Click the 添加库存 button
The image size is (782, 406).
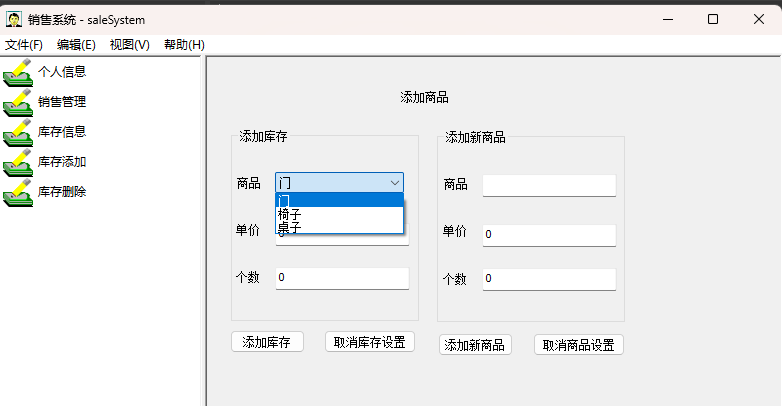coord(267,342)
